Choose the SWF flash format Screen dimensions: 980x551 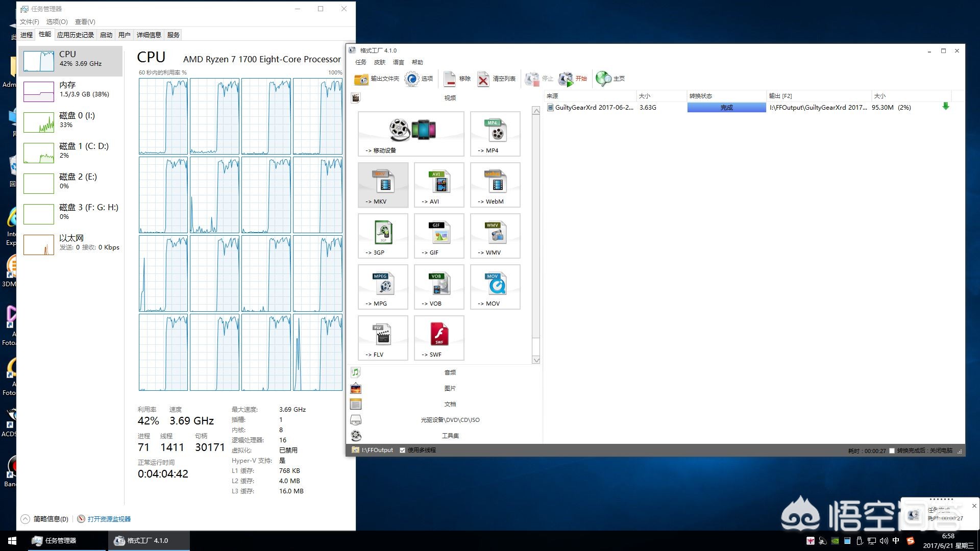[439, 338]
